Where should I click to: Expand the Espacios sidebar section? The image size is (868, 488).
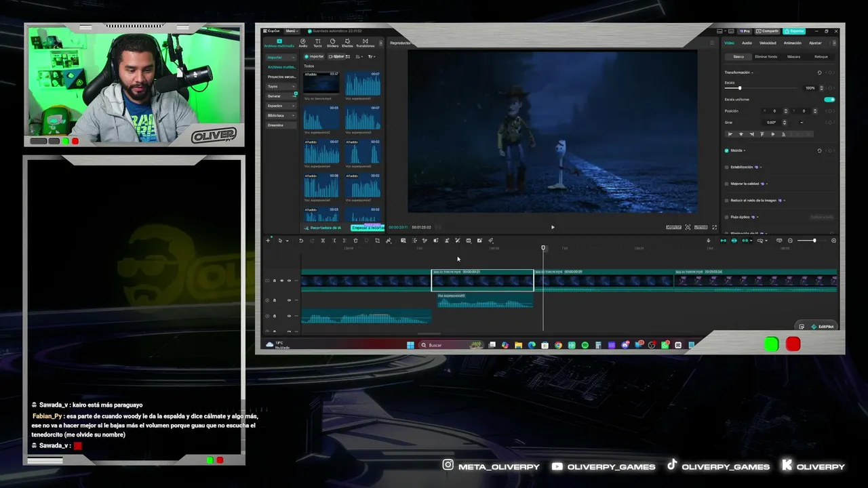point(281,106)
